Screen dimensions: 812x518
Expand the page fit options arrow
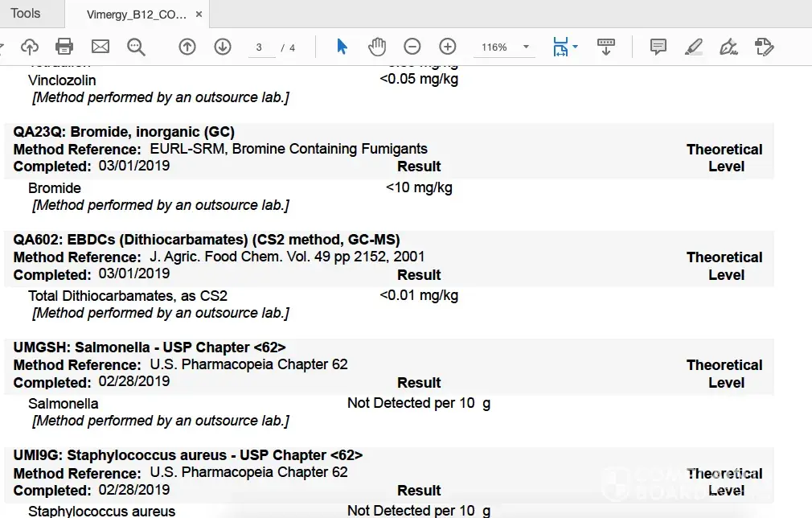click(576, 47)
